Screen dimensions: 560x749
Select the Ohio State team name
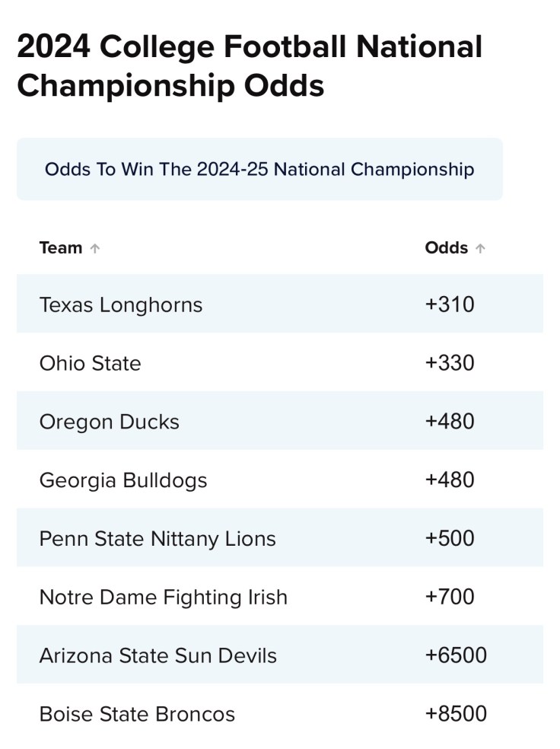90,363
